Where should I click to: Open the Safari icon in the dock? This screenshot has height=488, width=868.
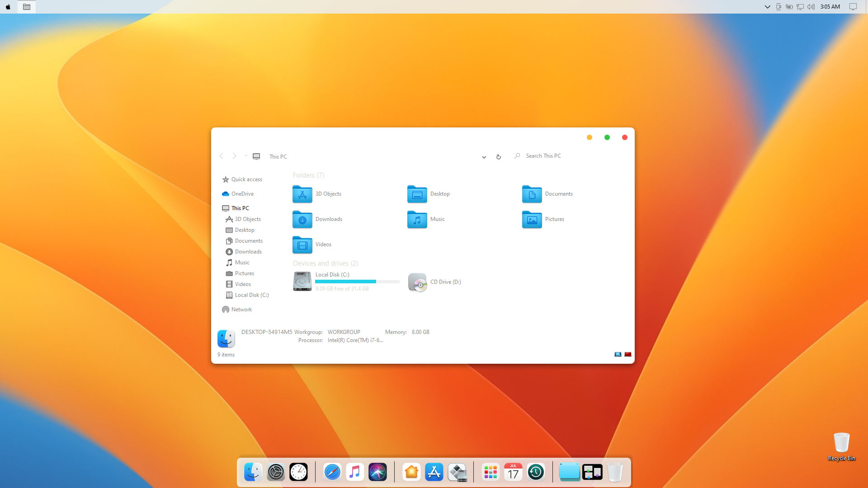[332, 472]
